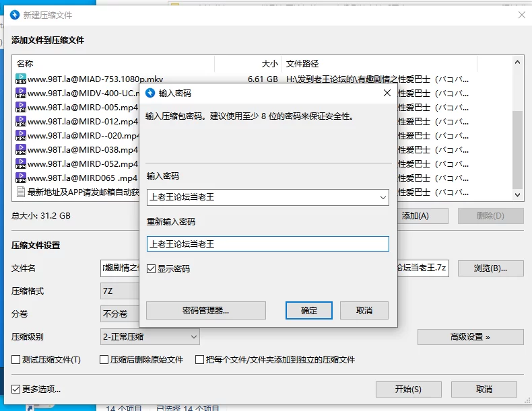Select file www.98T.la@MIRD-052.mp4

click(83, 164)
